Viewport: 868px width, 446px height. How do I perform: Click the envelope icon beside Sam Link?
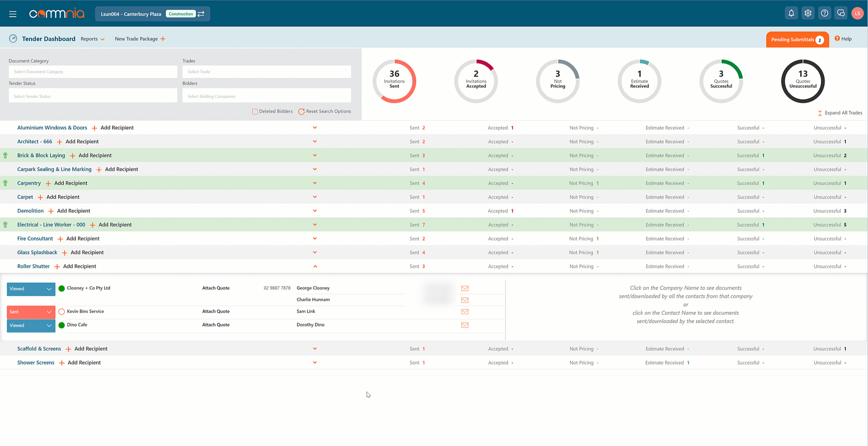click(x=465, y=312)
